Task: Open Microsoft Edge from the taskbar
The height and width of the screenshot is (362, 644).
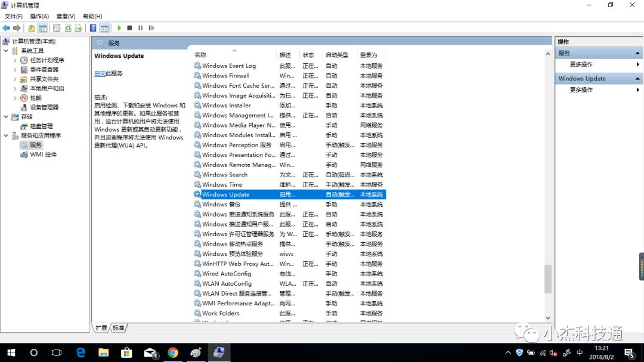Action: [x=80, y=352]
